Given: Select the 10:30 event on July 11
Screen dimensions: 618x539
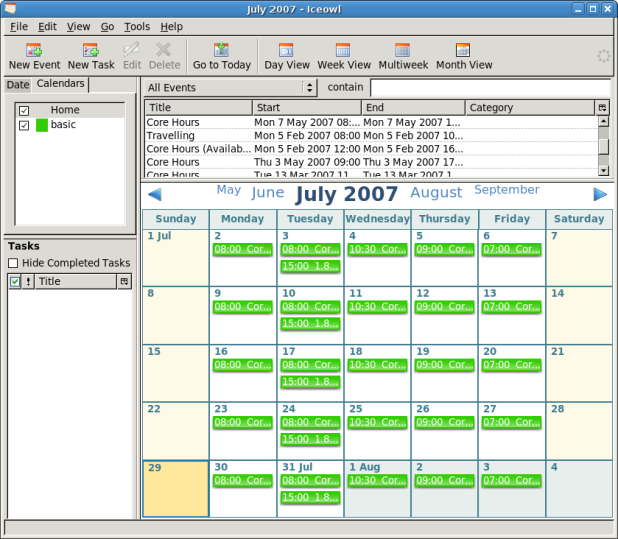Looking at the screenshot, I should pos(377,307).
